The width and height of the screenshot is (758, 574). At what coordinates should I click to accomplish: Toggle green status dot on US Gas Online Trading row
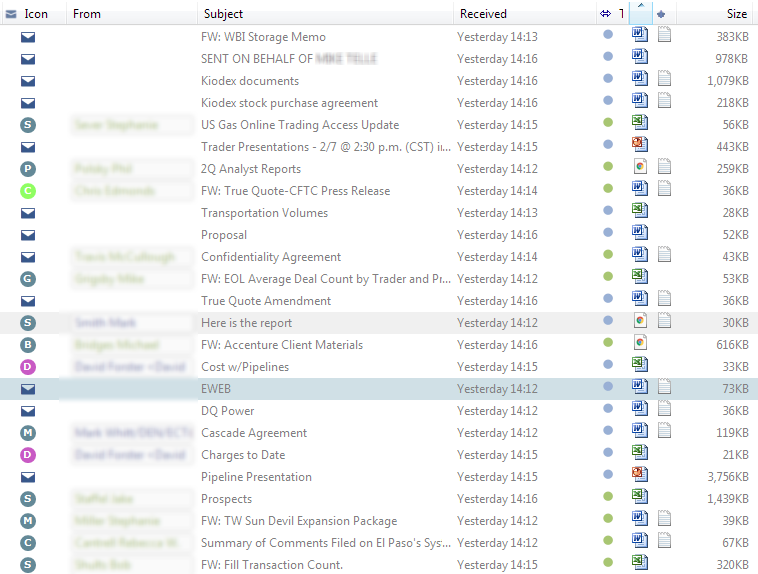pyautogui.click(x=608, y=124)
